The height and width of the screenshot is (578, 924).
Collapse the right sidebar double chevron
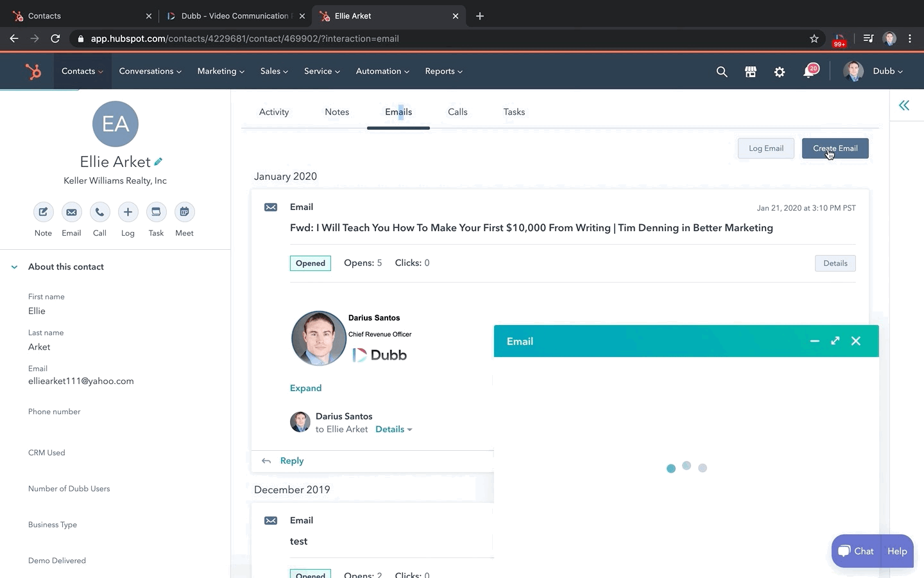point(904,105)
